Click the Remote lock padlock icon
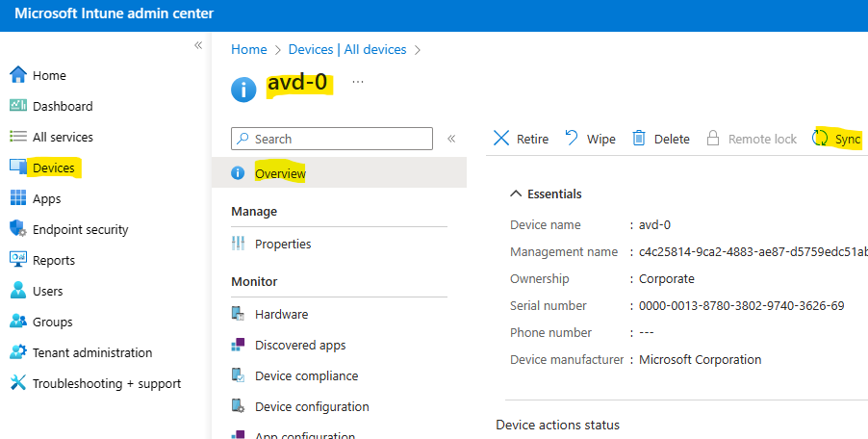The height and width of the screenshot is (439, 868). (x=713, y=138)
